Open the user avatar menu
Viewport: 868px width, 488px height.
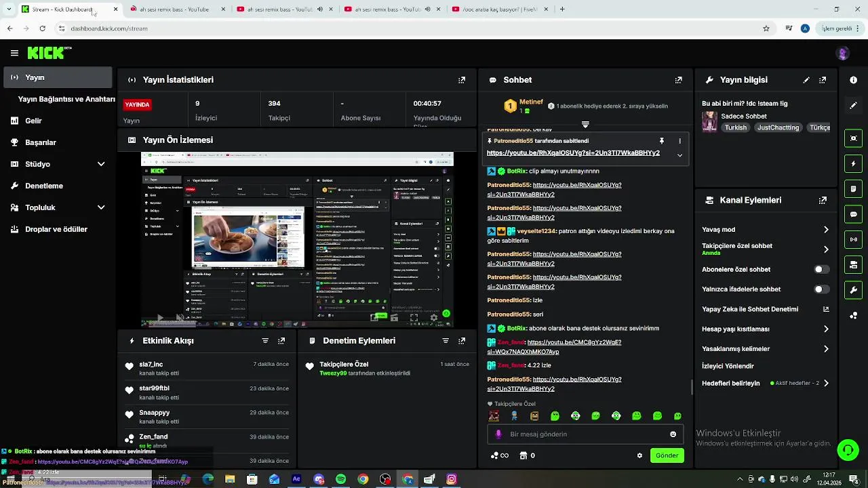(843, 54)
